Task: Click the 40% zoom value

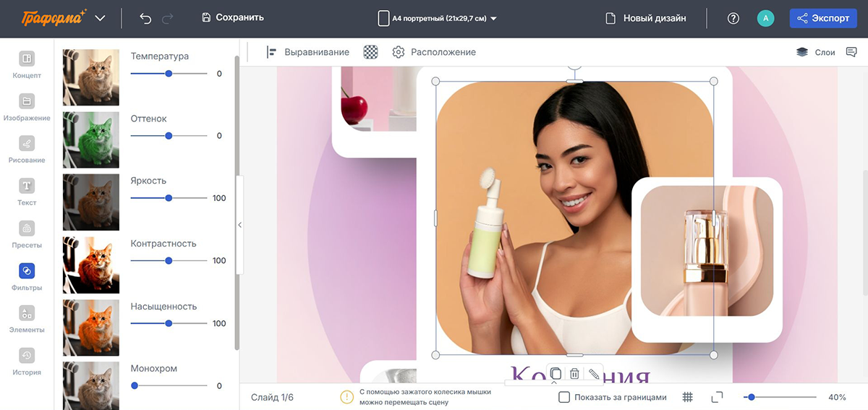Action: pyautogui.click(x=837, y=397)
